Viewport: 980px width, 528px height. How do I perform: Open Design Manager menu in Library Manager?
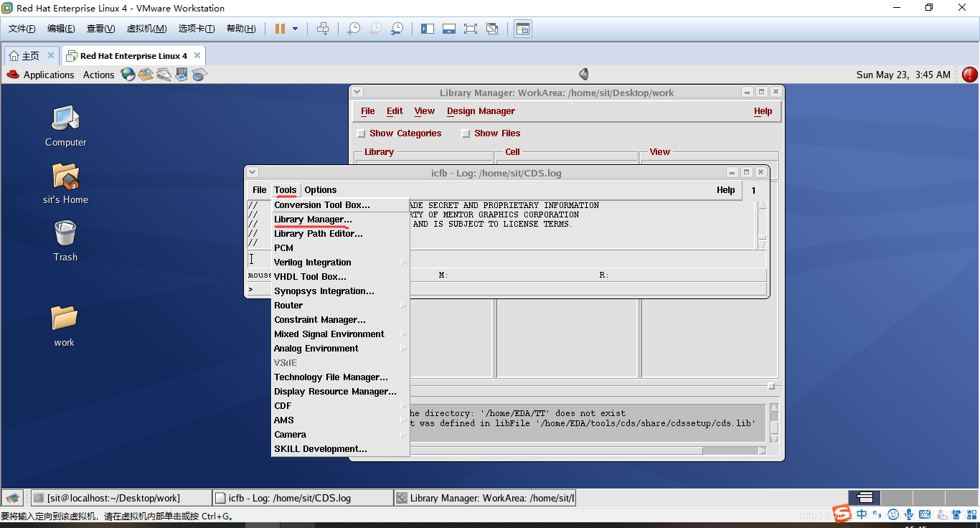pos(481,111)
